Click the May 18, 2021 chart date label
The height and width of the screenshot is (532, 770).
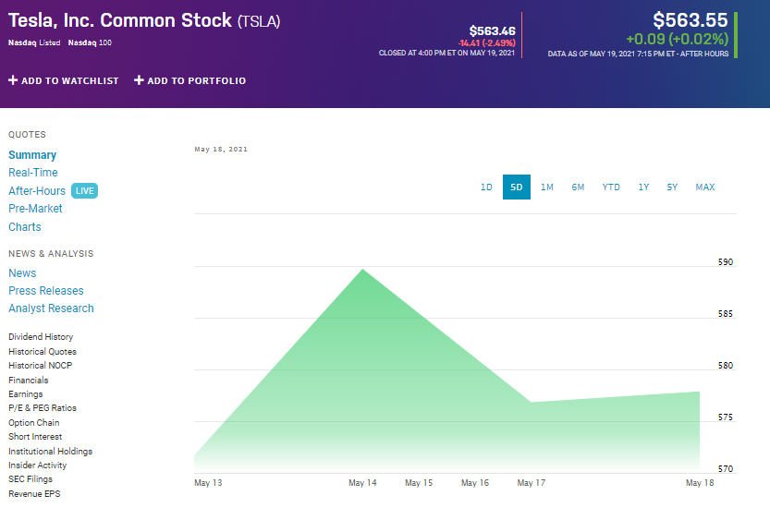tap(221, 150)
